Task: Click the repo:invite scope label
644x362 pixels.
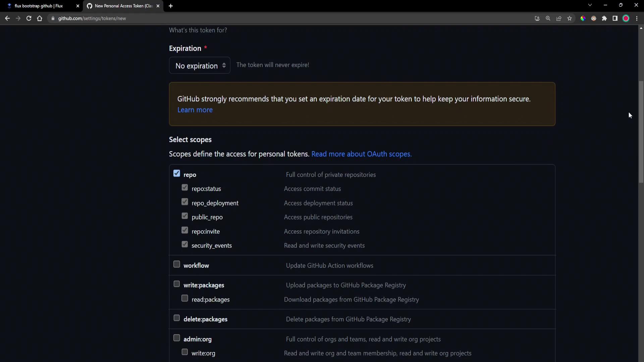Action: coord(206,232)
